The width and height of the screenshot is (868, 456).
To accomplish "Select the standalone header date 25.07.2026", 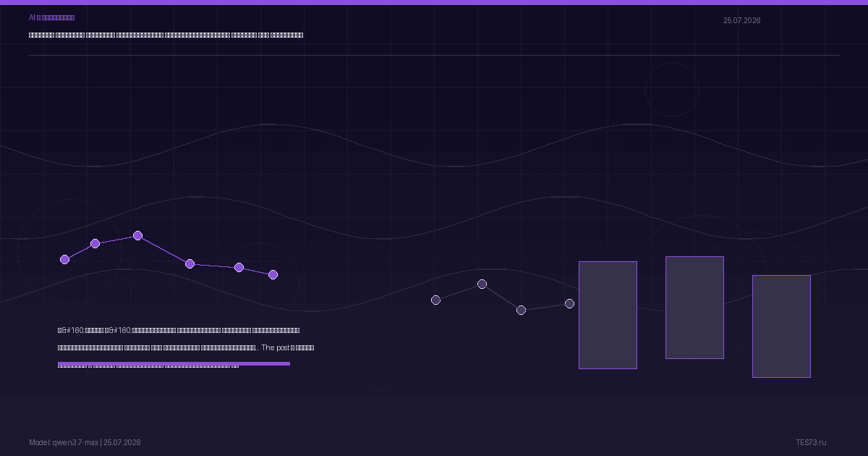I will click(x=741, y=20).
